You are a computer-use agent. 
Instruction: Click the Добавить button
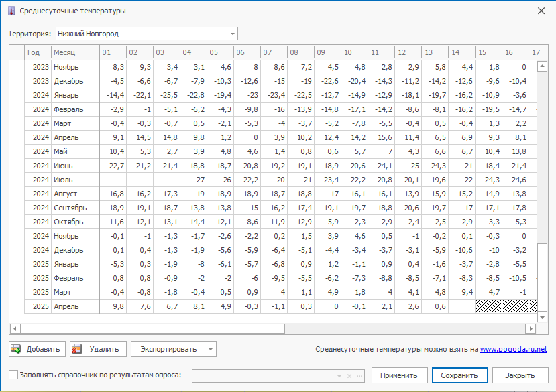point(38,349)
